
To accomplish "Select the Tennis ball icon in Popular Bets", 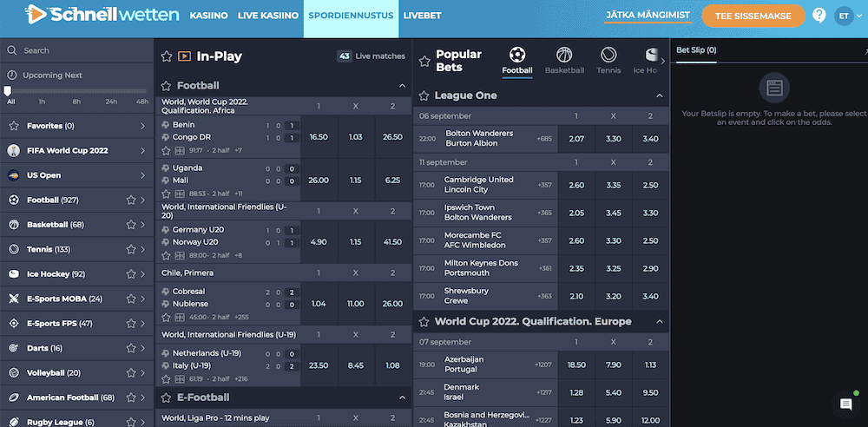I will tap(608, 55).
